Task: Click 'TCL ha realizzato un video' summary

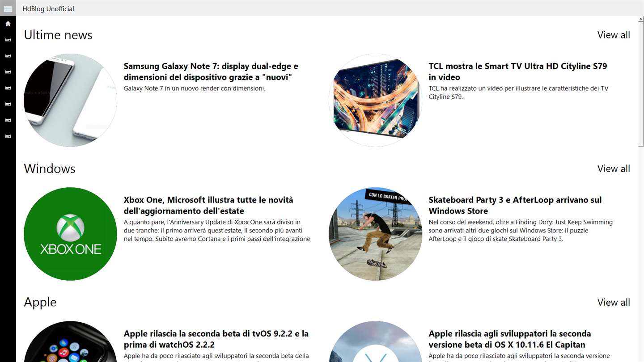Action: point(518,93)
